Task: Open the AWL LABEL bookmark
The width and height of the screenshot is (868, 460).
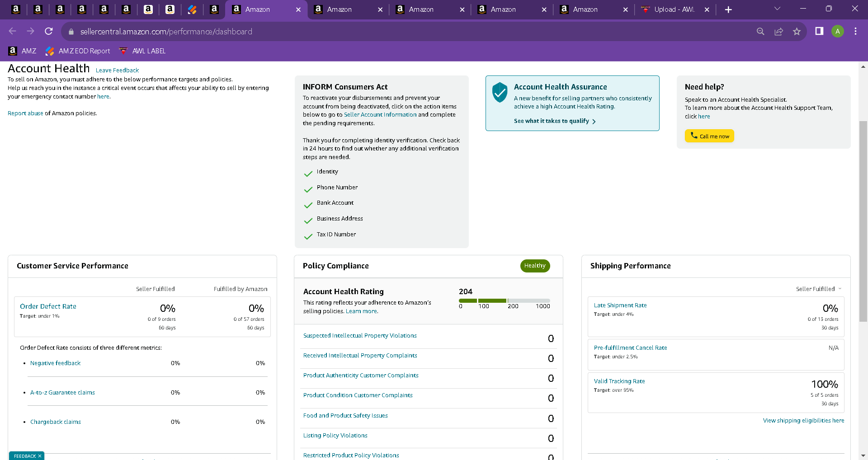Action: [142, 51]
